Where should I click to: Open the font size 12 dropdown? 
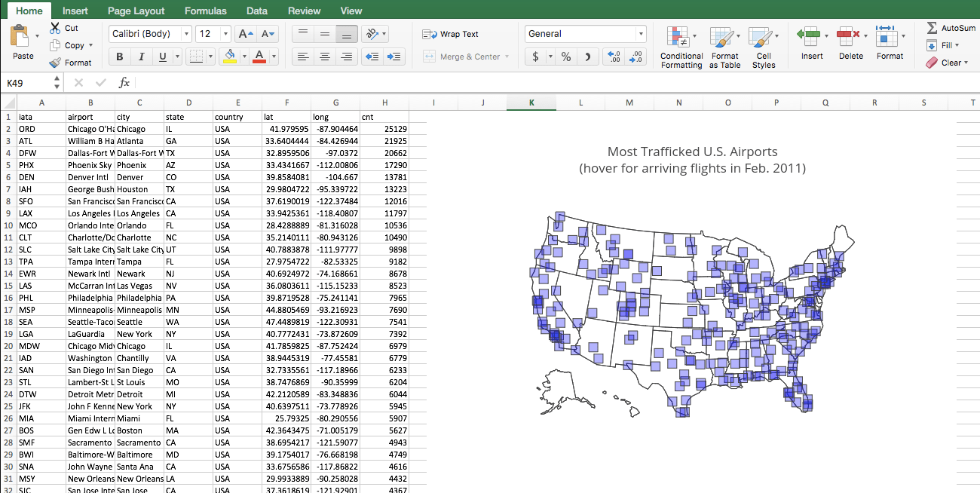click(225, 34)
